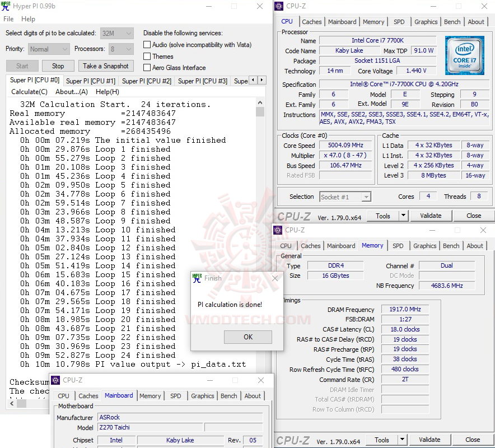Open Bench tab in top CPU-Z window
495x448 pixels.
tap(452, 22)
